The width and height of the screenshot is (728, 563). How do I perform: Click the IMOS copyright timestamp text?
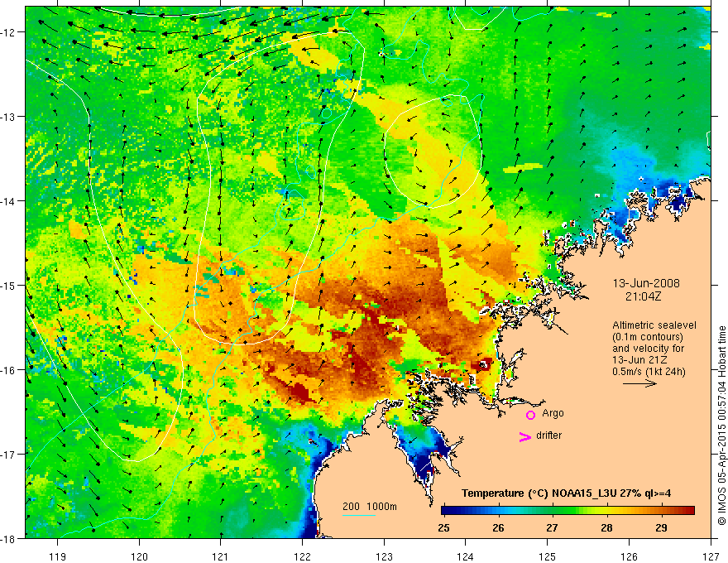point(721,426)
